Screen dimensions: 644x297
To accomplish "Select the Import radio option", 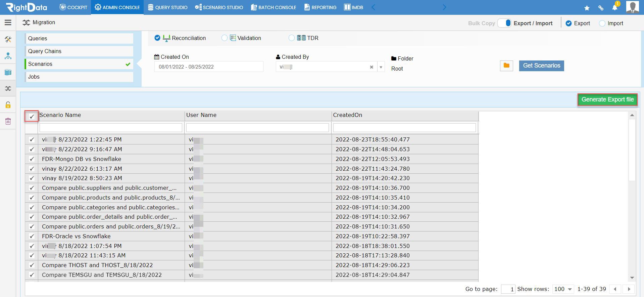I will pyautogui.click(x=602, y=23).
